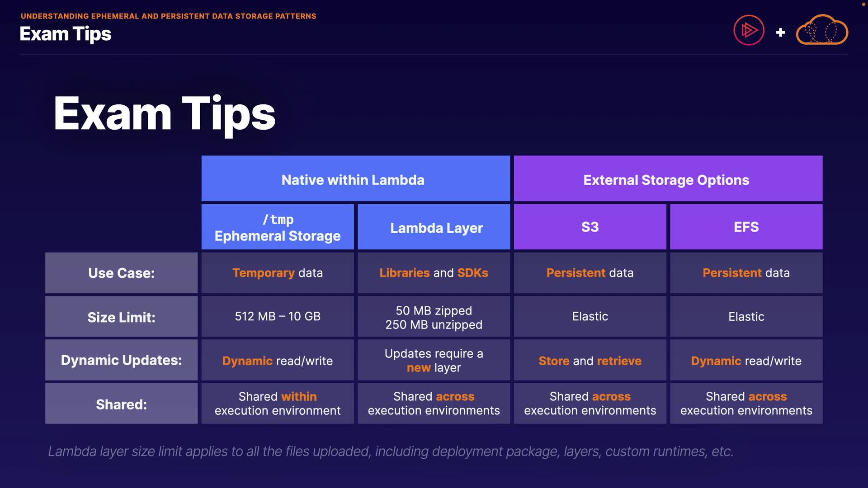Click the orange cloud guru logo
This screenshot has width=868, height=488.
pyautogui.click(x=822, y=30)
